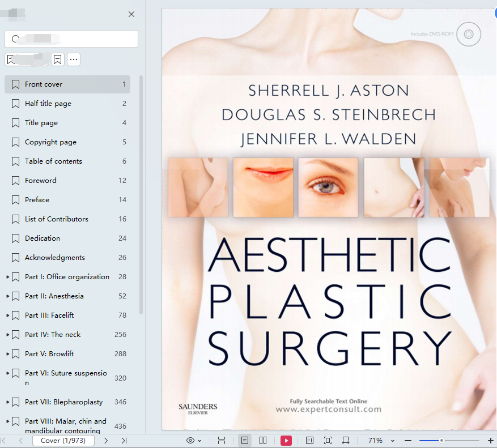The height and width of the screenshot is (448, 497).
Task: Click bookmark icon beside Dedication
Action: click(15, 238)
